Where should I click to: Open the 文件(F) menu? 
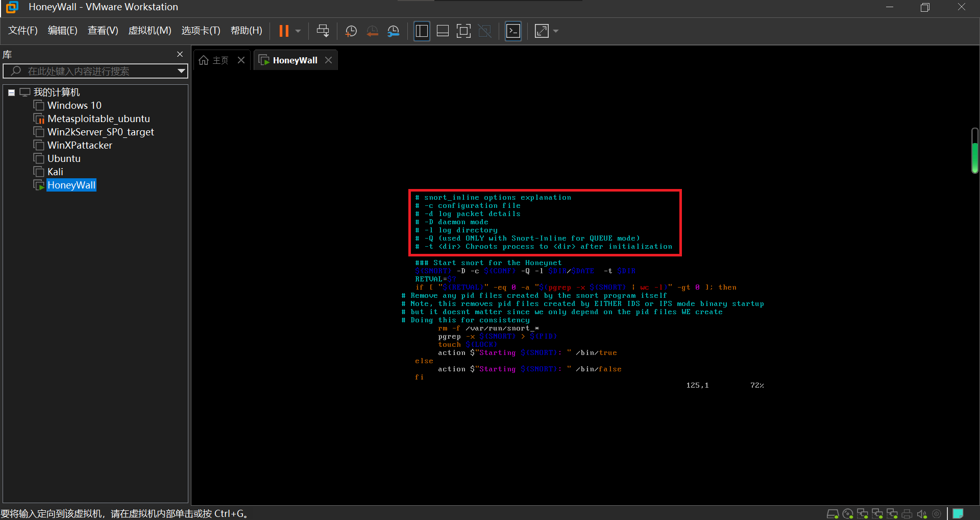point(23,31)
